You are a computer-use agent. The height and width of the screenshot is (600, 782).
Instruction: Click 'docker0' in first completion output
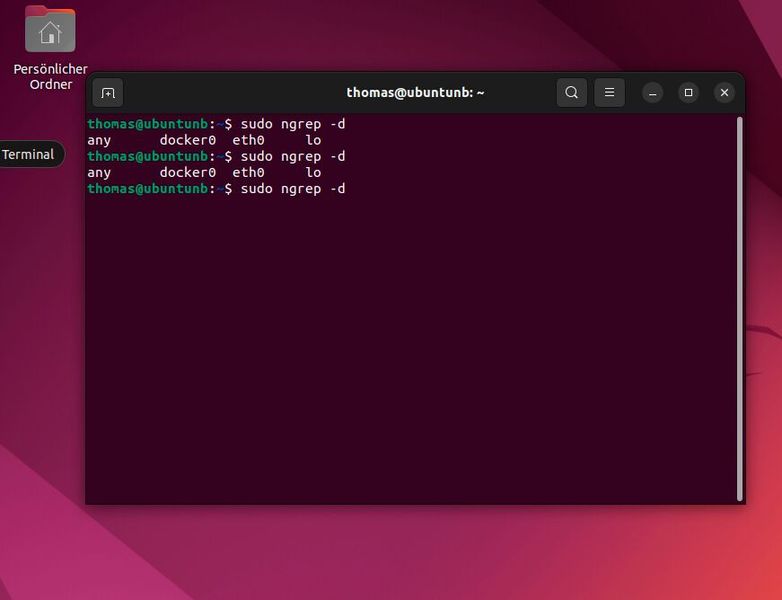(188, 140)
